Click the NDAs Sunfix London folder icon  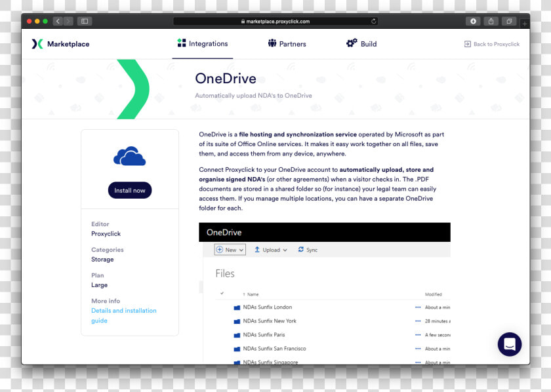click(x=237, y=307)
